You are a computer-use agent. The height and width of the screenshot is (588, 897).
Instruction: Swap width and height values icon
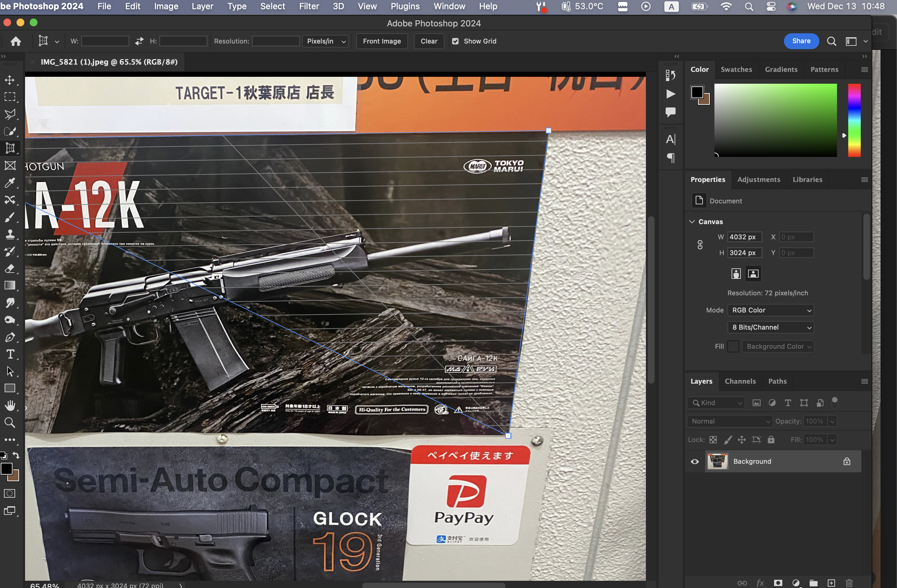[139, 41]
